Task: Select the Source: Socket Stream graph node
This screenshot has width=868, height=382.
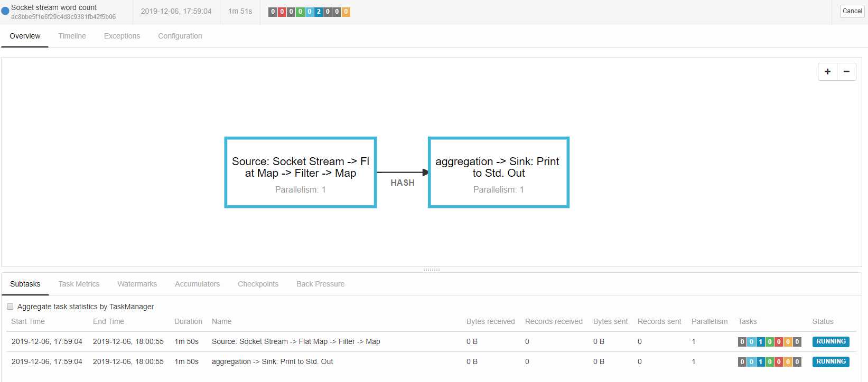Action: click(300, 173)
